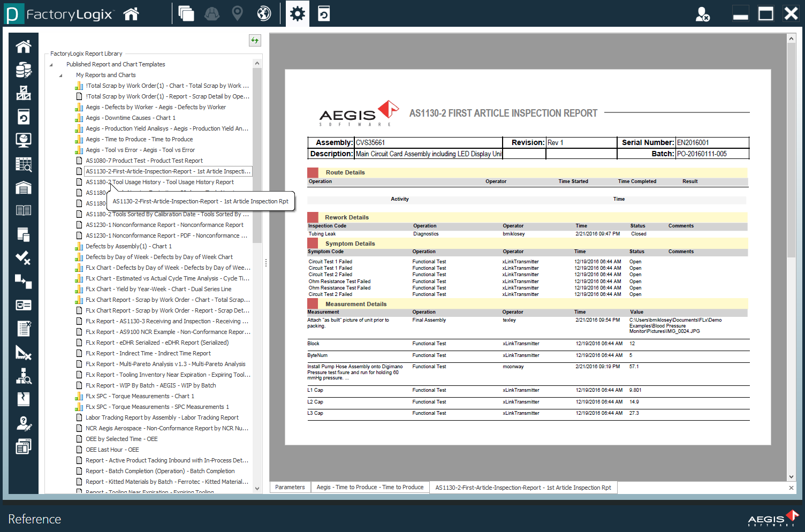The image size is (805, 532).
Task: Click the red swatch next to Symptom Details
Action: [x=313, y=243]
